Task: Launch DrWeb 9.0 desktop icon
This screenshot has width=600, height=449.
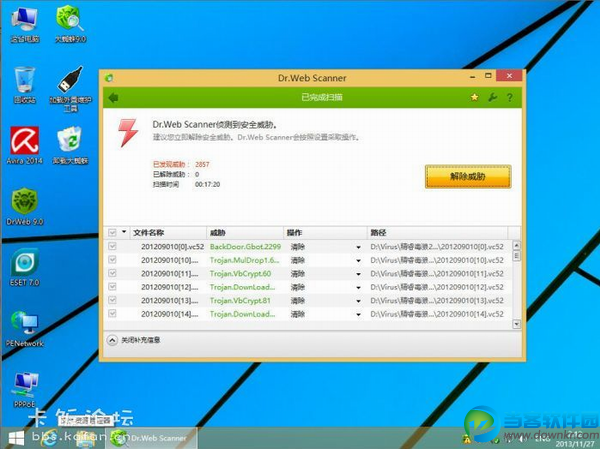Action: pyautogui.click(x=24, y=207)
